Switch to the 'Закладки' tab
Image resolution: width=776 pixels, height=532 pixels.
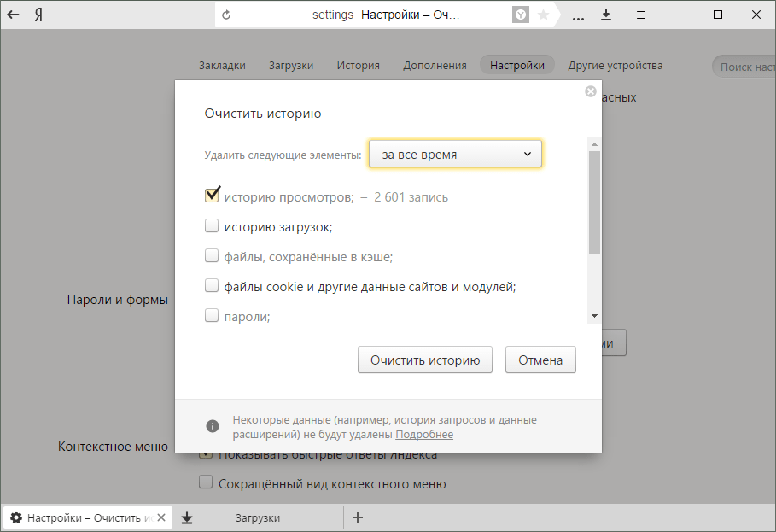tap(222, 65)
